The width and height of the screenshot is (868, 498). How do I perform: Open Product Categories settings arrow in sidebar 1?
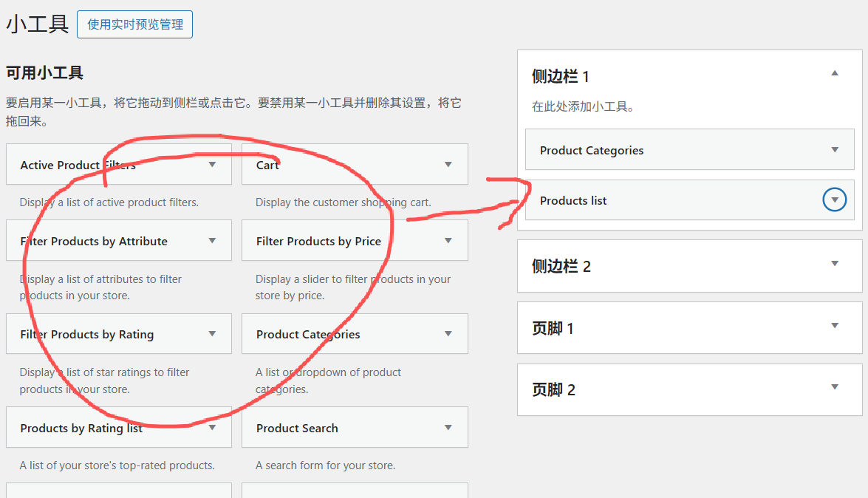tap(835, 150)
